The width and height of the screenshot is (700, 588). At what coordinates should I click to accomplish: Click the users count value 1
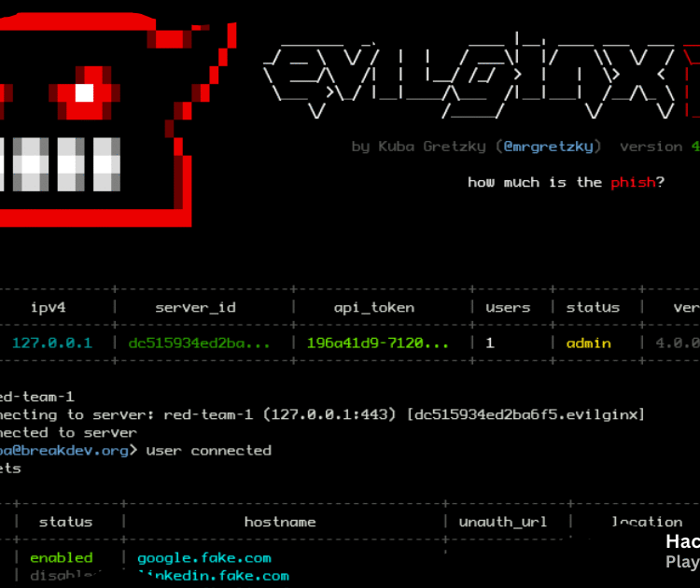tap(490, 343)
